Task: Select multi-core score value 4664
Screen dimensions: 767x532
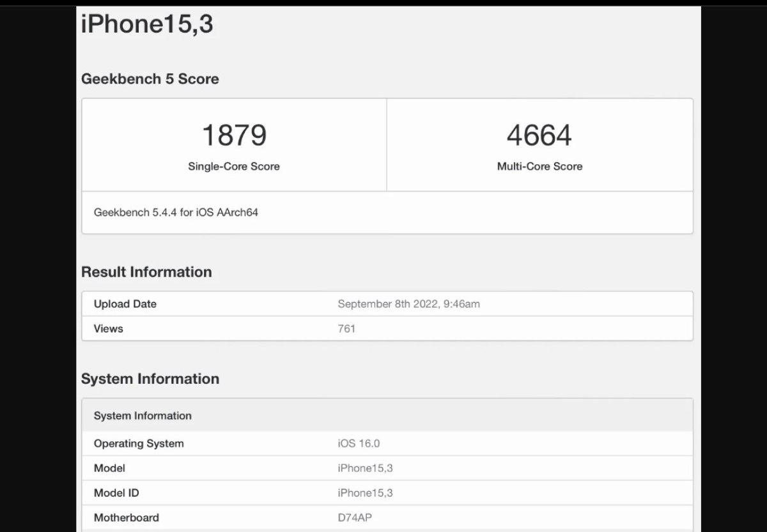Action: (x=539, y=135)
